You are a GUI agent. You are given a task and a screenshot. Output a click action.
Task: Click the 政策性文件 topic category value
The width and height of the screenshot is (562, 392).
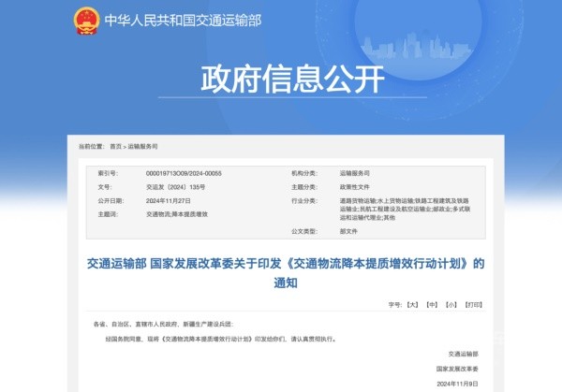pos(354,187)
